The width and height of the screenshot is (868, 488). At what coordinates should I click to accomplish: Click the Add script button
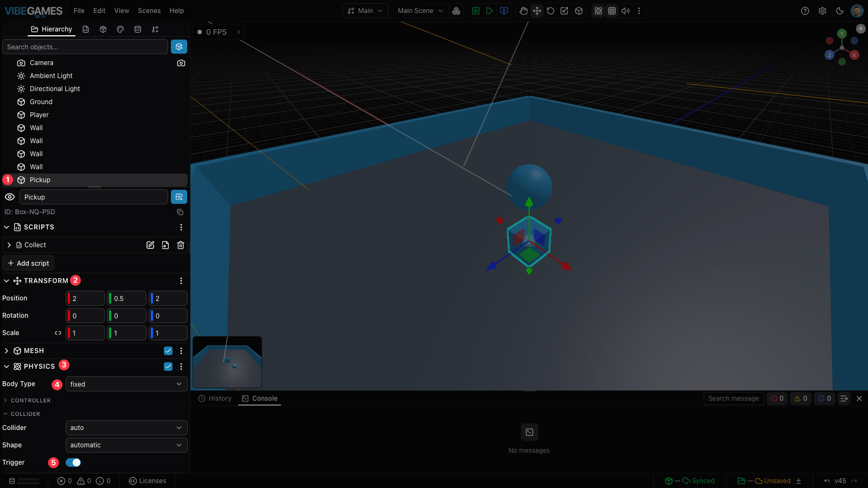pyautogui.click(x=28, y=263)
